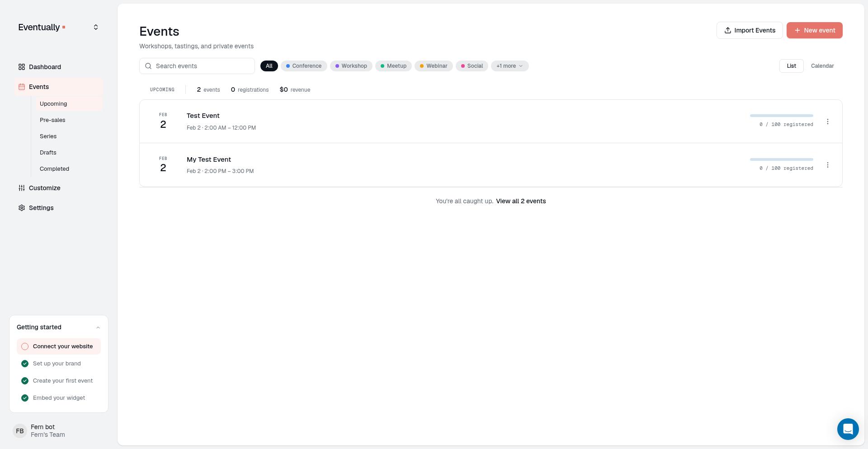The image size is (868, 449).
Task: Click Connect your website step
Action: 59,346
